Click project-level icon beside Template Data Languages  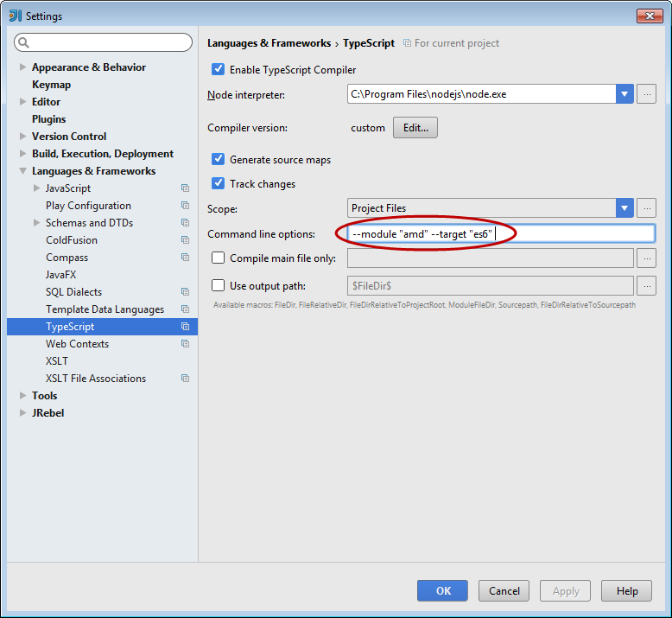click(x=185, y=309)
